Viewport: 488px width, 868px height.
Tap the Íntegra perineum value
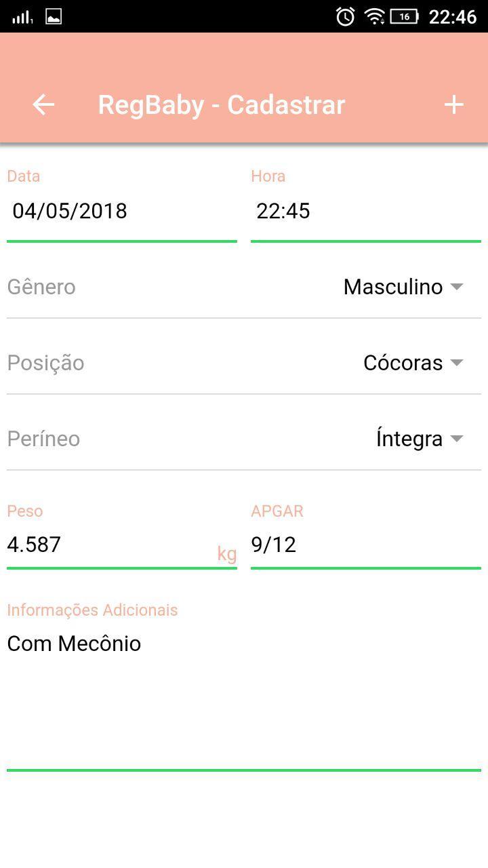pyautogui.click(x=409, y=439)
